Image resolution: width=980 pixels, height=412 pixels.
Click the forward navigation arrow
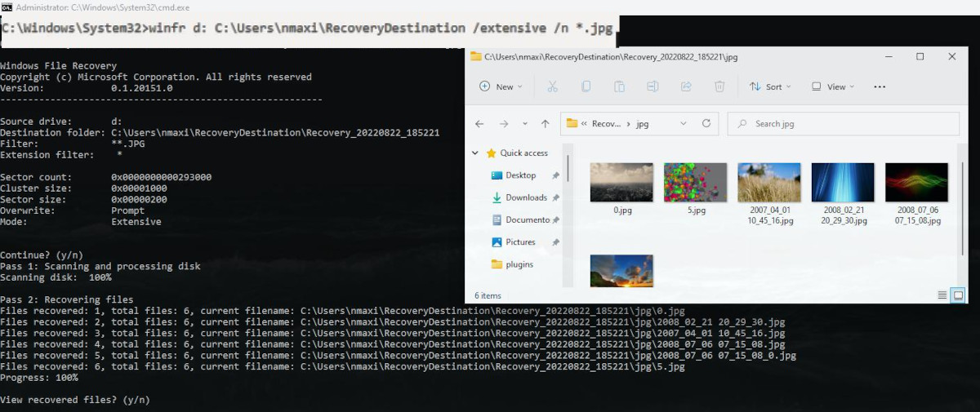[x=504, y=124]
